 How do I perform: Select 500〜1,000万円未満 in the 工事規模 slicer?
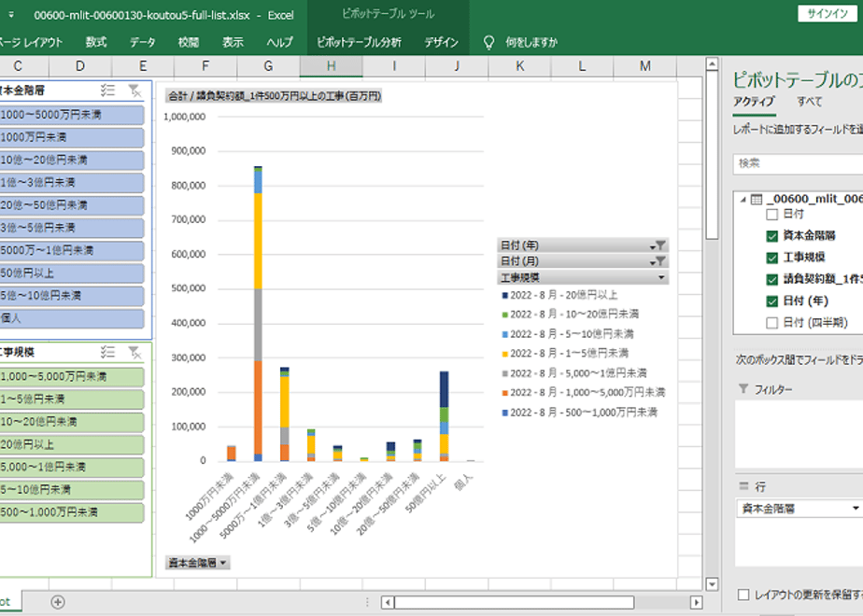(x=72, y=512)
